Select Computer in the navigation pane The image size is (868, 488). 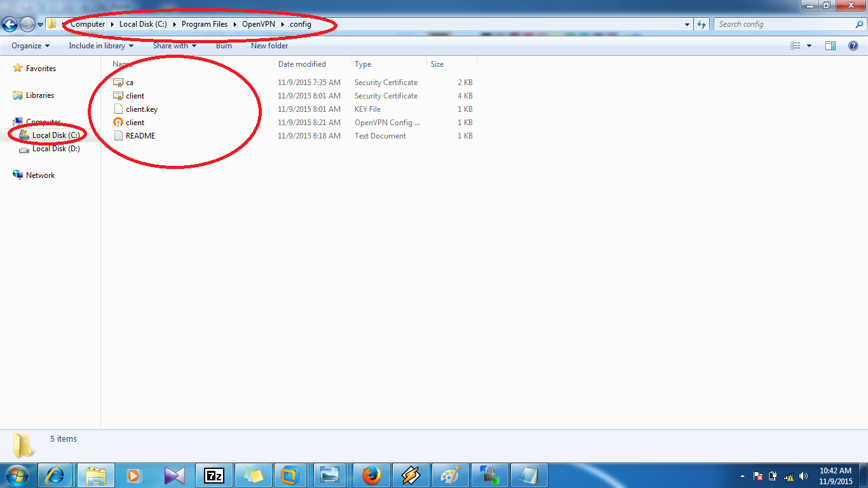(x=43, y=122)
